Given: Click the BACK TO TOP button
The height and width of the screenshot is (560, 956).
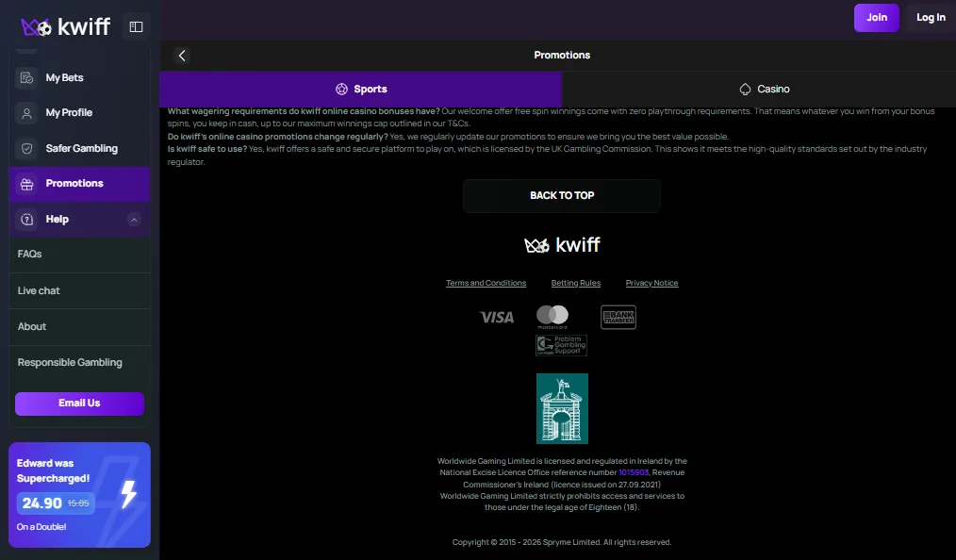Looking at the screenshot, I should (562, 195).
